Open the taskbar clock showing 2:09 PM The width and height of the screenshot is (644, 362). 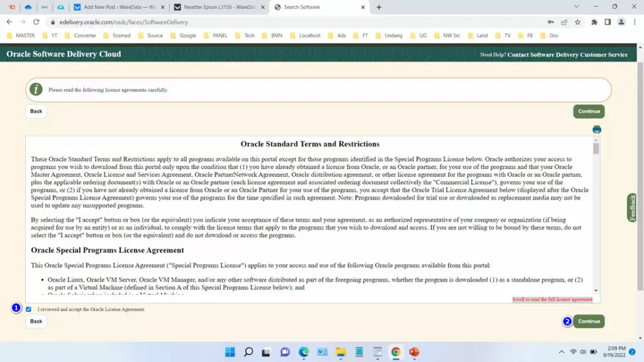[614, 352]
